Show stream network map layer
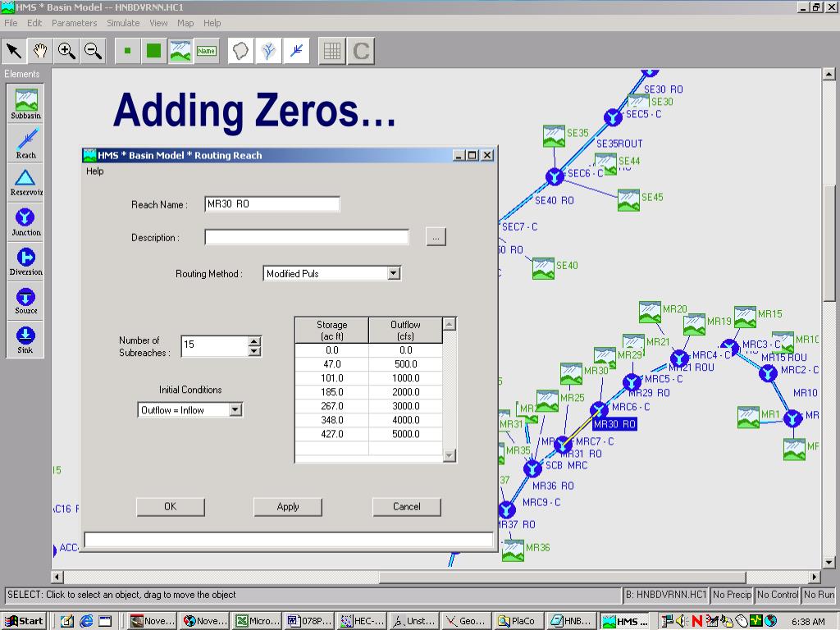The image size is (840, 630). point(268,51)
